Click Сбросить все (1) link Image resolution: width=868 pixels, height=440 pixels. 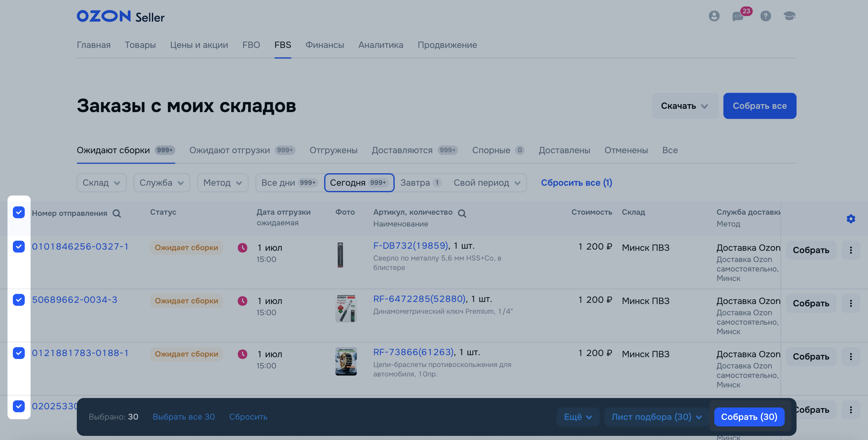[577, 183]
